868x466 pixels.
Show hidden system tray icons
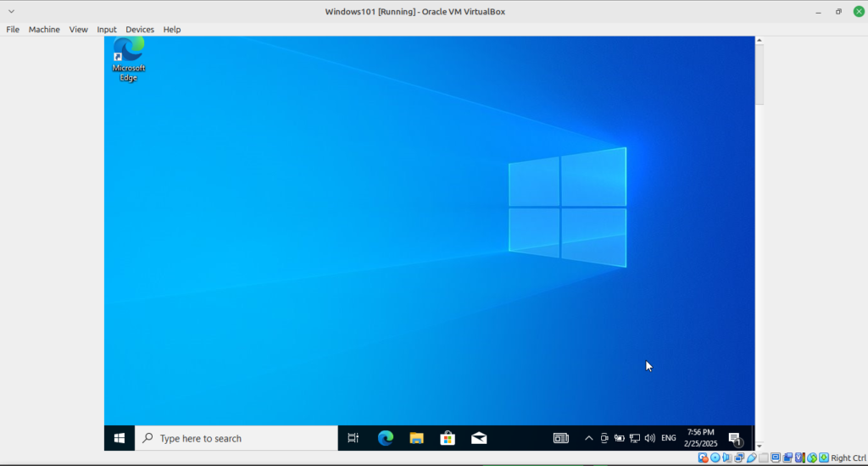click(588, 438)
